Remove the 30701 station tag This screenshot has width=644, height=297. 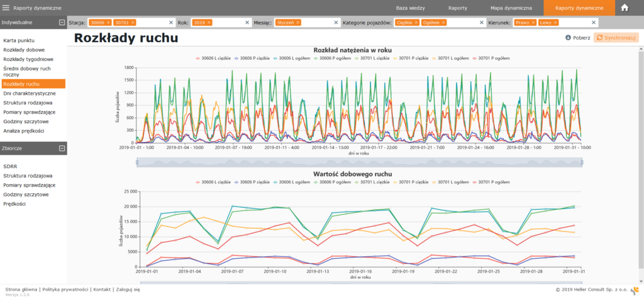133,23
